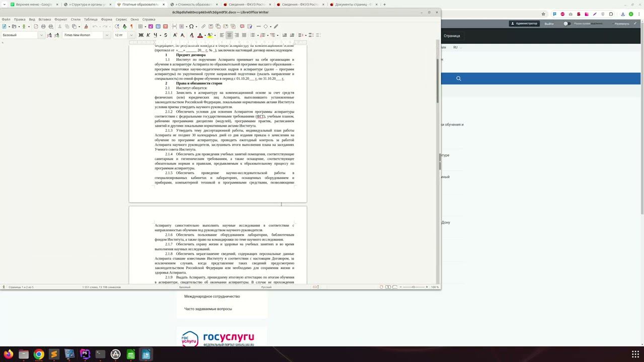Toggle Strikethrough (S) formatting
This screenshot has width=644, height=362.
point(166,35)
